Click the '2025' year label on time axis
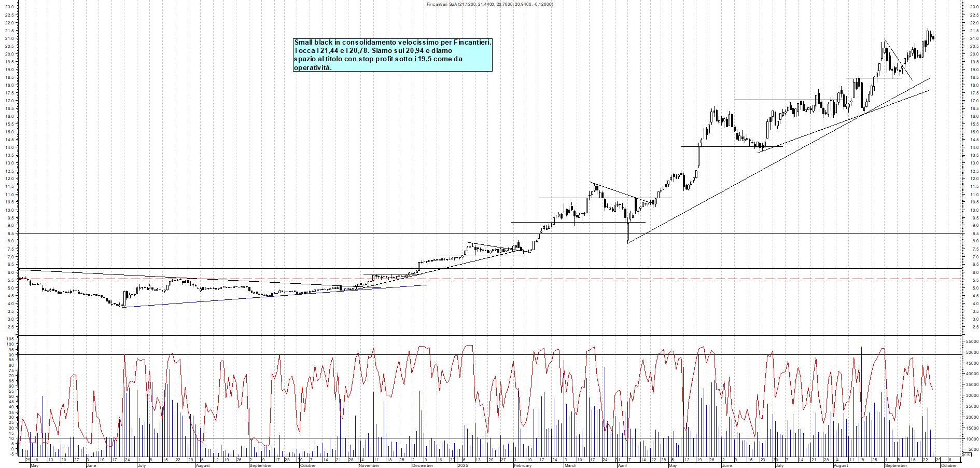 pos(463,465)
